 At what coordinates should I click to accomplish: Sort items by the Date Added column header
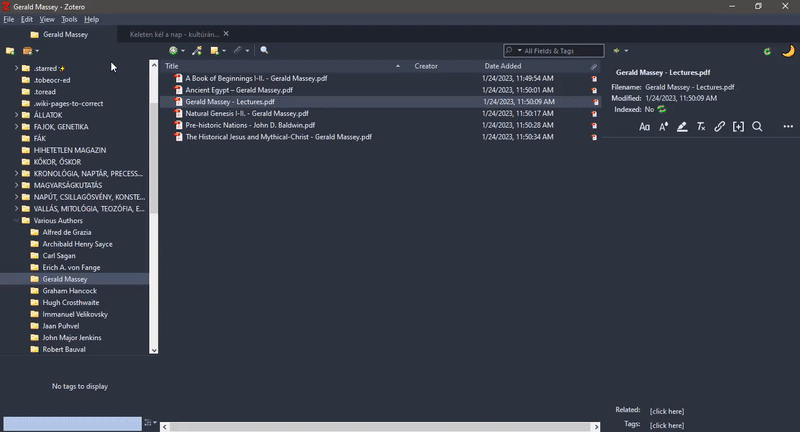534,66
